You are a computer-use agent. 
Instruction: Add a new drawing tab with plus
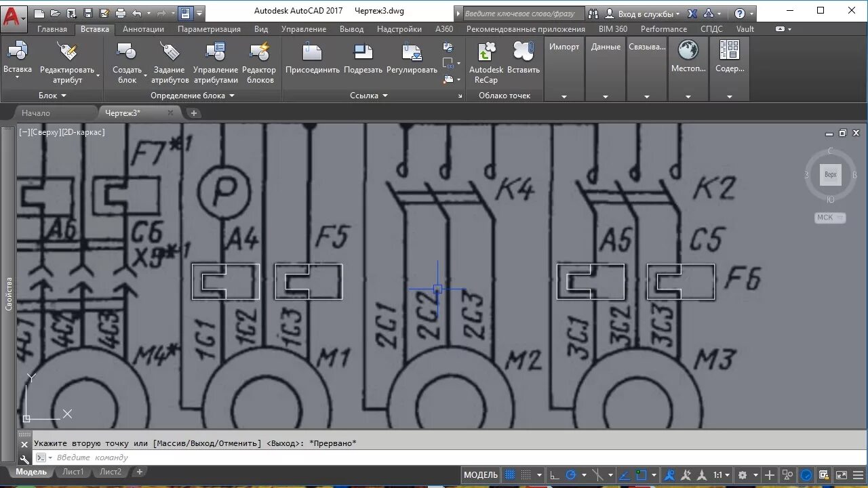point(193,113)
